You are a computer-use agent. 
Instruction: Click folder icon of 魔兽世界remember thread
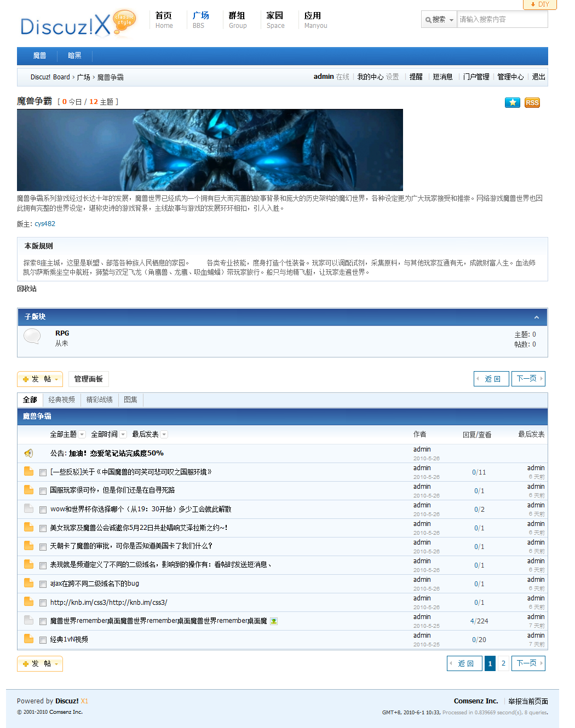click(29, 620)
